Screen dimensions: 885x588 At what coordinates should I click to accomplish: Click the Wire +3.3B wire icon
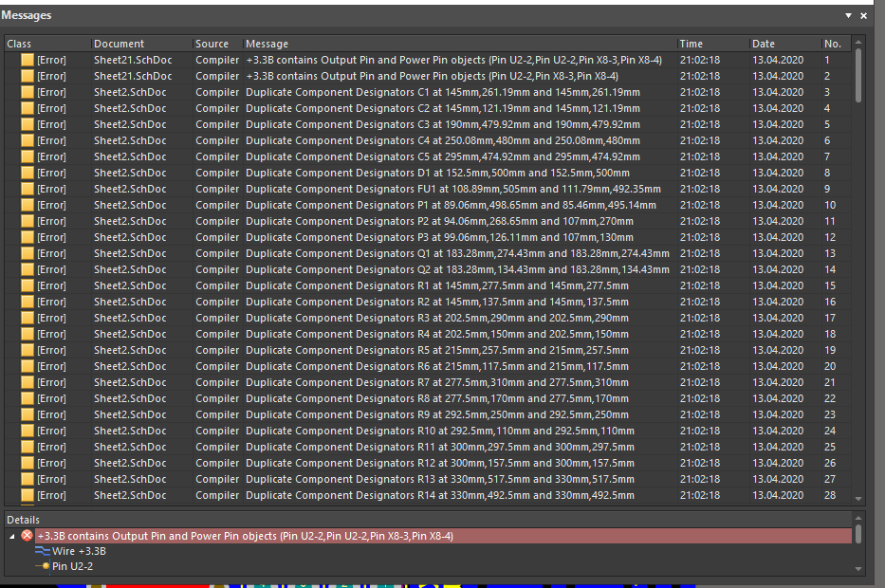pos(43,551)
